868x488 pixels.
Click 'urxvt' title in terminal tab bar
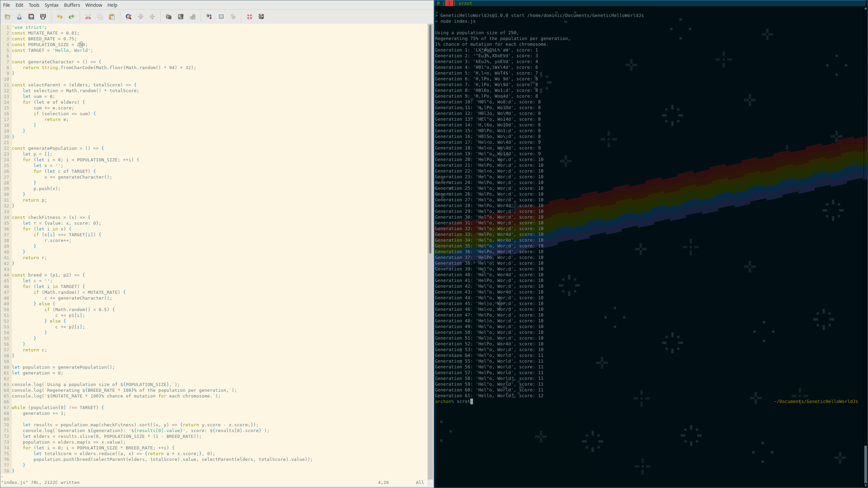(465, 3)
